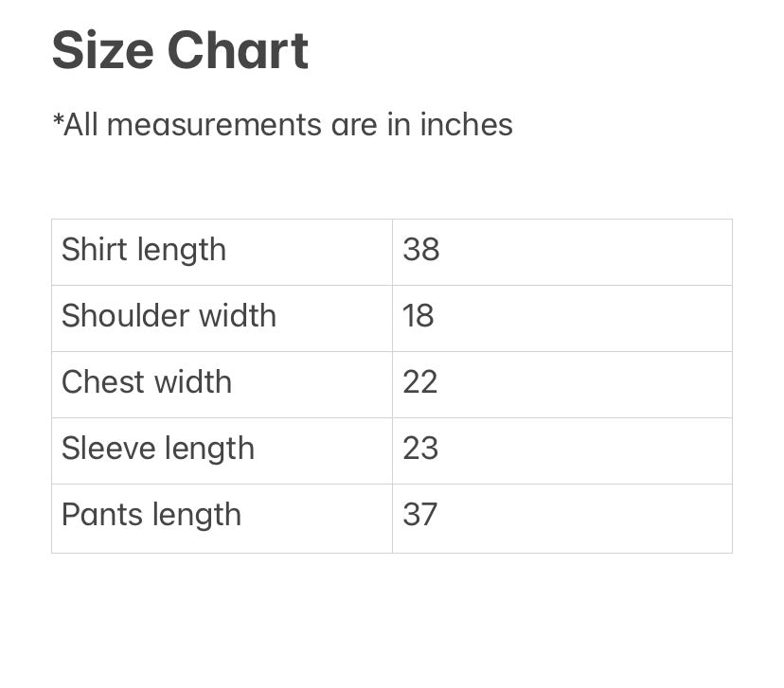Click the sleeve length value 23
Image resolution: width=784 pixels, height=688 pixels.
(x=420, y=449)
